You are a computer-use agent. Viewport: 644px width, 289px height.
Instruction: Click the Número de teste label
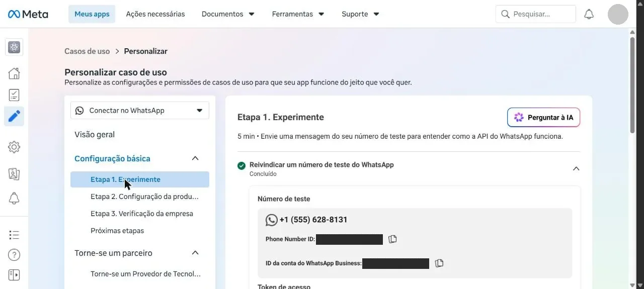284,199
